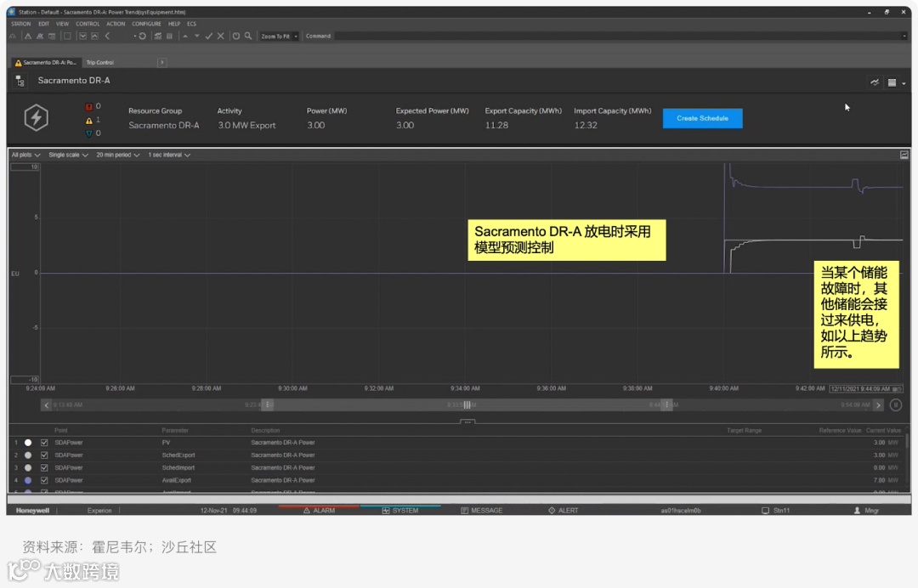The height and width of the screenshot is (588, 918).
Task: Open the VIEW menu
Action: pyautogui.click(x=63, y=24)
